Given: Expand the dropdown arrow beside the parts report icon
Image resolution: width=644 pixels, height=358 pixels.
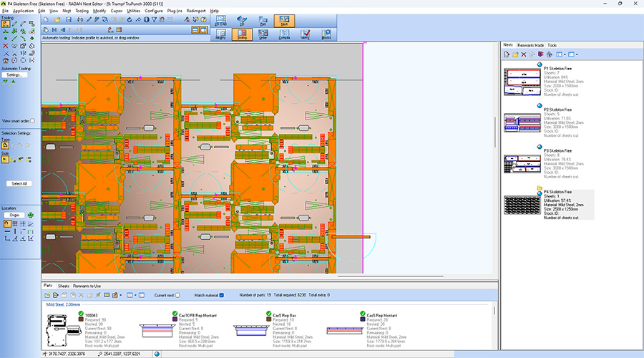Looking at the screenshot, I should click(122, 295).
